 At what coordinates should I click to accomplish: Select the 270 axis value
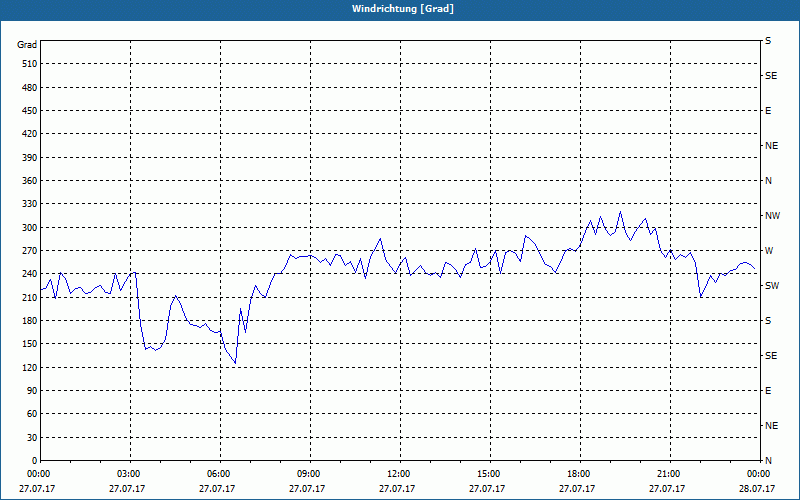[30, 251]
